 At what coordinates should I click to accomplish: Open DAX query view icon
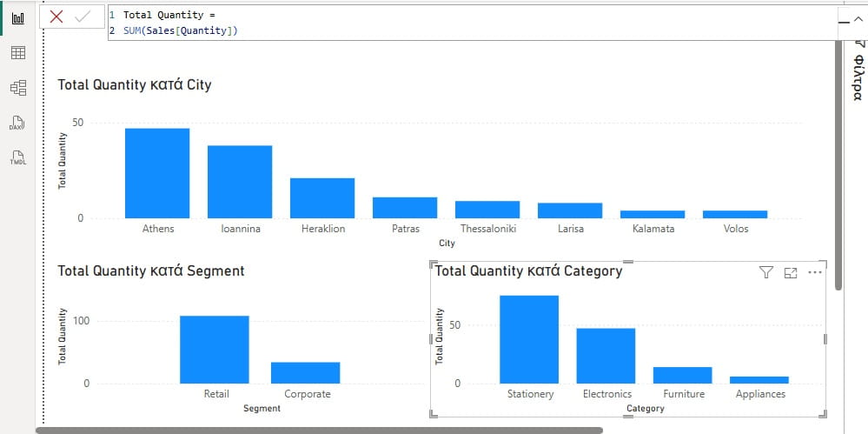tap(18, 123)
